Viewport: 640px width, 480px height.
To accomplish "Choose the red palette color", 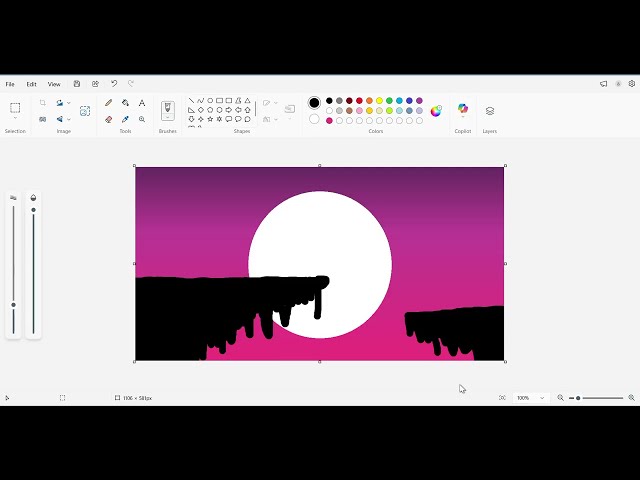I will (x=359, y=101).
